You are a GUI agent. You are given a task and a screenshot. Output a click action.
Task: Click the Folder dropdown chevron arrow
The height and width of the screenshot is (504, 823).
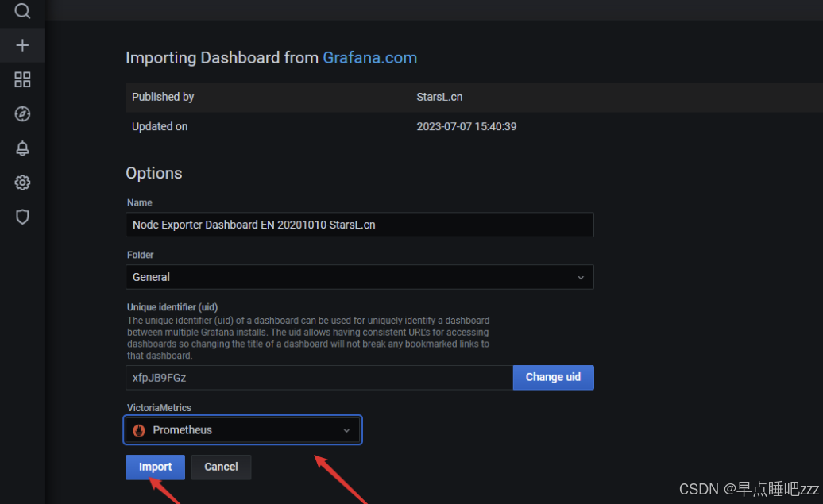click(581, 278)
